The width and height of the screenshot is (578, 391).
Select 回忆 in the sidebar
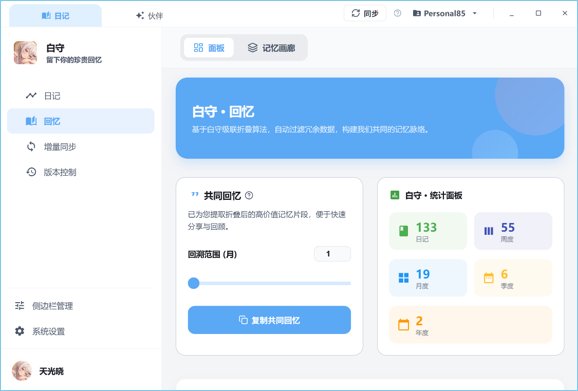(81, 121)
